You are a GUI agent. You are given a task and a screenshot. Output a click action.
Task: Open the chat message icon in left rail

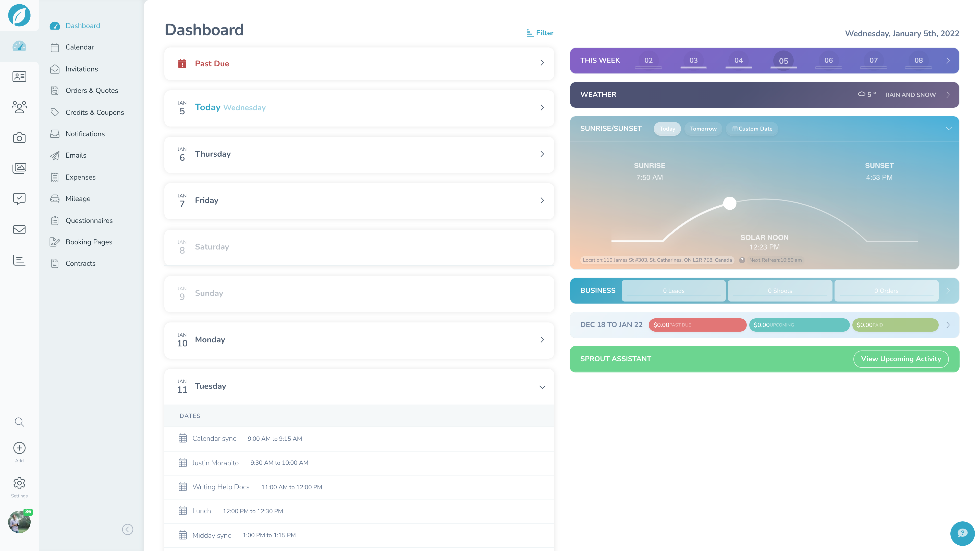click(x=19, y=198)
